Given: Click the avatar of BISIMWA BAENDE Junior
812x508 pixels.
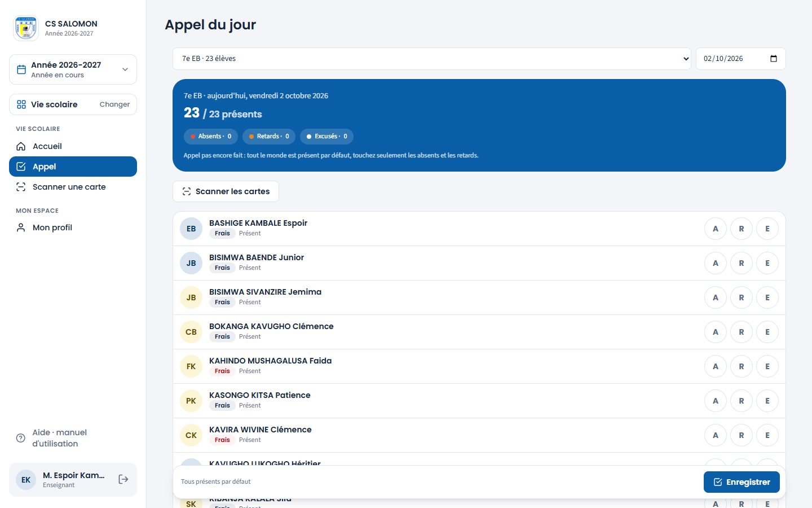Looking at the screenshot, I should [191, 263].
